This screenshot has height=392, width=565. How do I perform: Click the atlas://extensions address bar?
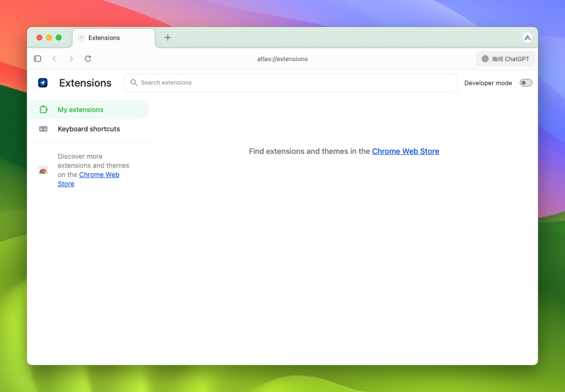click(282, 59)
